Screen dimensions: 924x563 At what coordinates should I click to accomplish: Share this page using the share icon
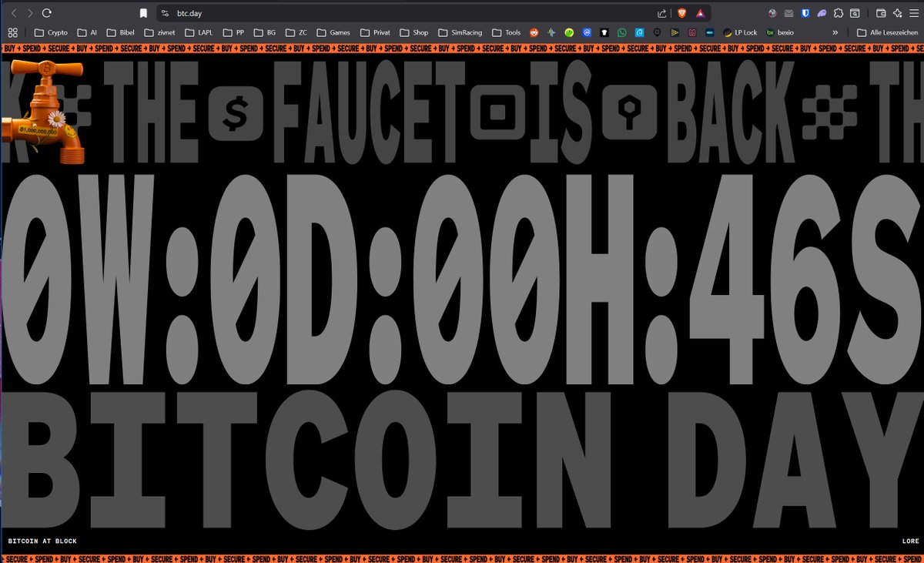[662, 13]
